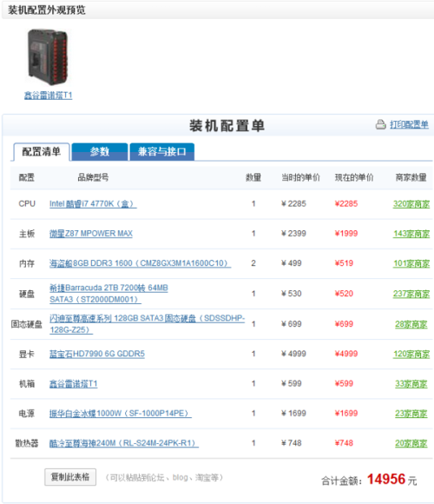Click the 数量 column header
Viewport: 434px width, 504px height.
253,177
